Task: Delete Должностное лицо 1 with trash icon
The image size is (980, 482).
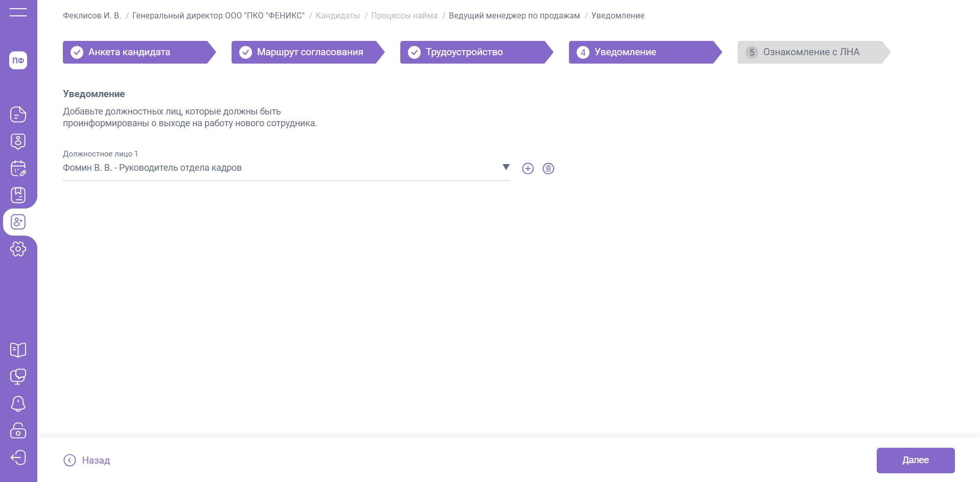Action: point(548,169)
